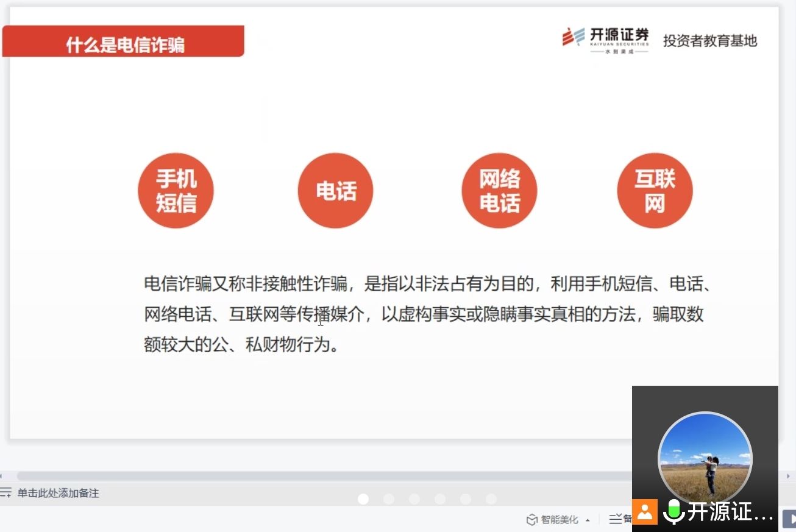This screenshot has width=796, height=532.
Task: Click the 网络电话 red circle
Action: [499, 191]
